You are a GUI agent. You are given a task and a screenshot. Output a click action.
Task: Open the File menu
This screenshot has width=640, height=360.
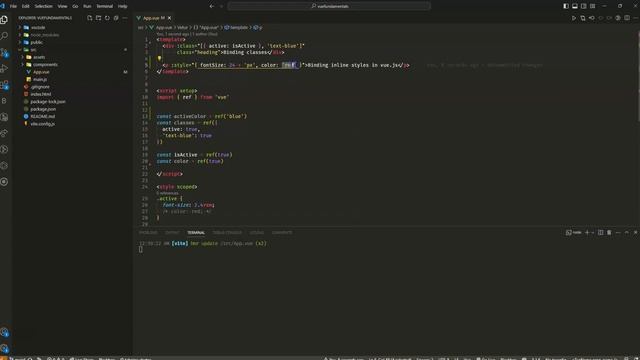click(13, 6)
